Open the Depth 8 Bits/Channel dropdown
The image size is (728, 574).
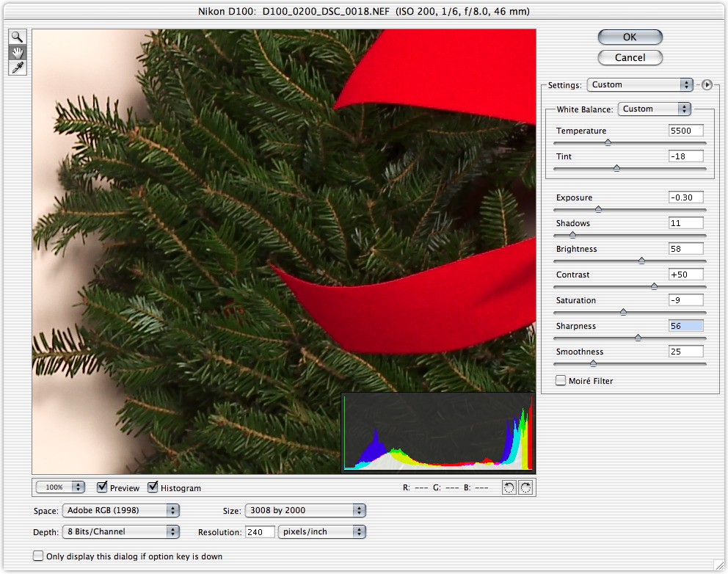[120, 531]
